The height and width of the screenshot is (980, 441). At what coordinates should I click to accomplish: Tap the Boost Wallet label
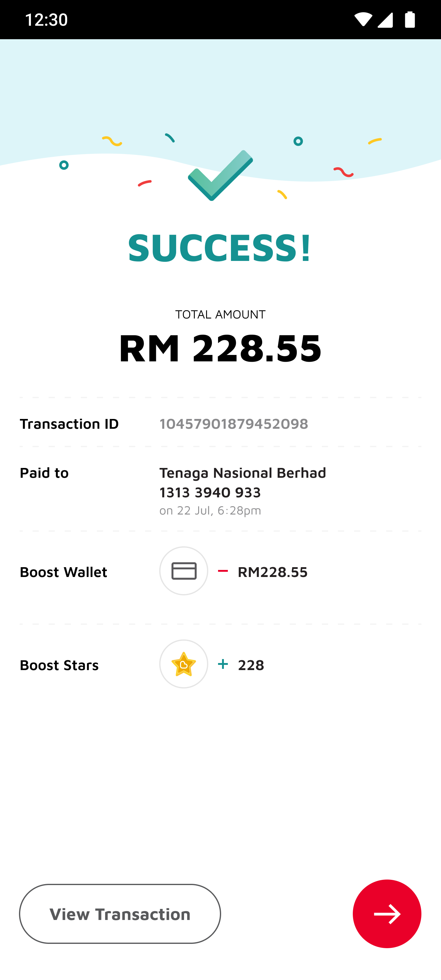(63, 572)
